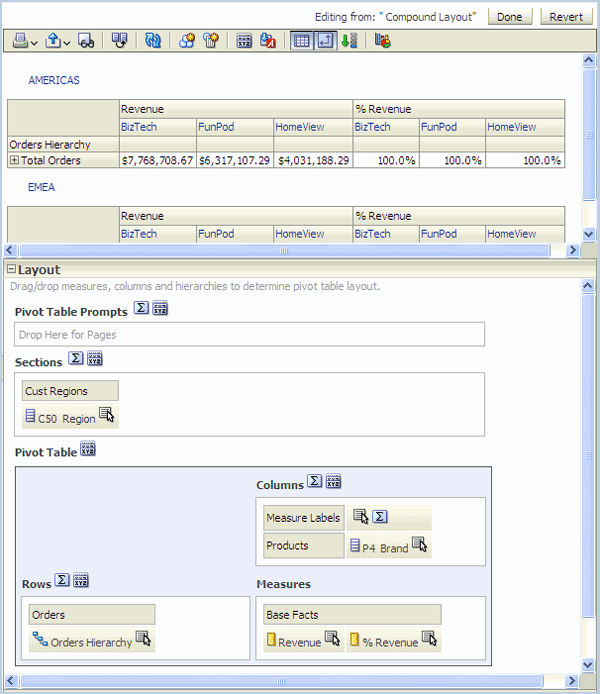Click the AMERICAS section heading
Viewport: 600px width, 694px height.
coord(54,80)
